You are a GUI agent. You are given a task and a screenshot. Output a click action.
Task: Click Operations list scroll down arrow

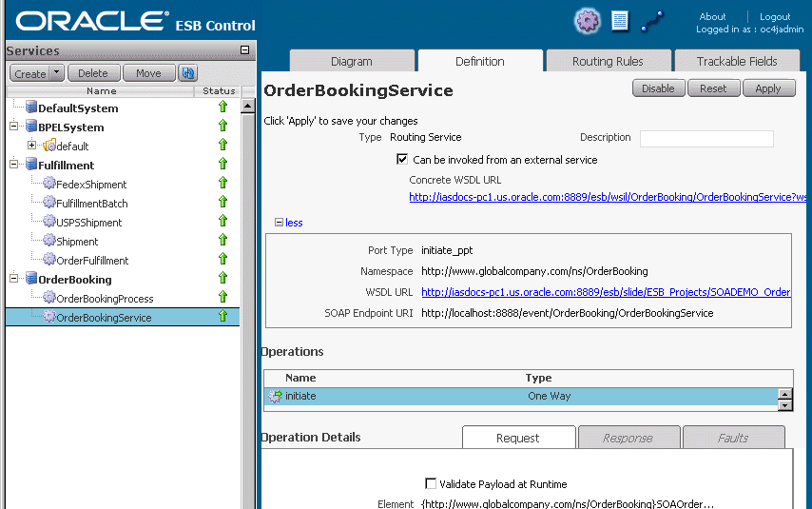coord(785,405)
